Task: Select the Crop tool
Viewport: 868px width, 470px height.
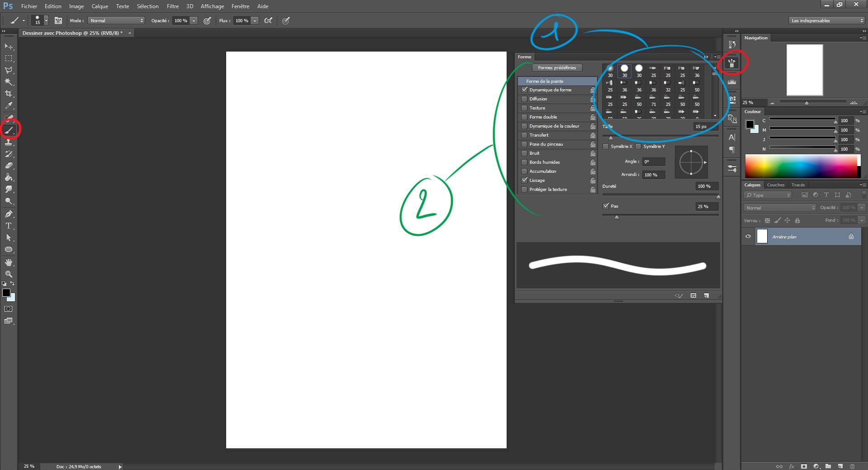Action: point(9,94)
